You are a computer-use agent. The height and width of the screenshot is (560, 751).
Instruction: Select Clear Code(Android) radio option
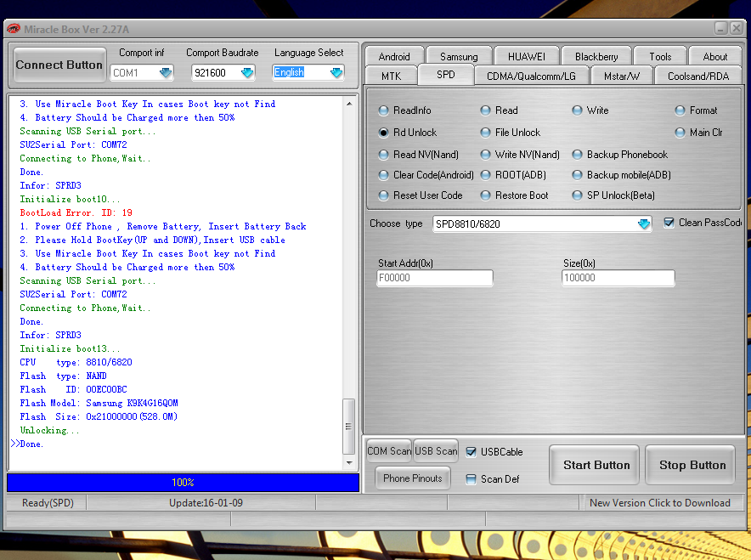click(x=383, y=175)
